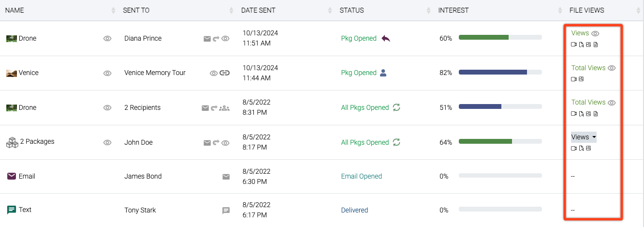The width and height of the screenshot is (644, 227).
Task: Open the Views link in Diana Prince's row
Action: pyautogui.click(x=580, y=33)
